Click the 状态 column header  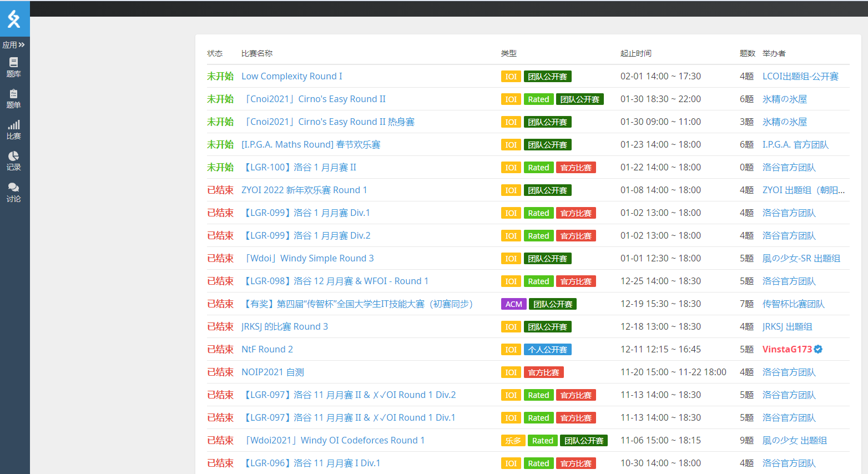tap(215, 53)
